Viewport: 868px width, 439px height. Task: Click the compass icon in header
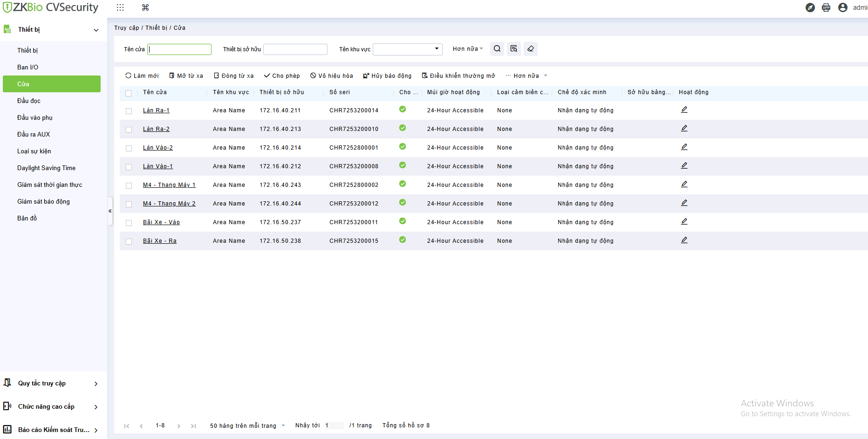[810, 7]
